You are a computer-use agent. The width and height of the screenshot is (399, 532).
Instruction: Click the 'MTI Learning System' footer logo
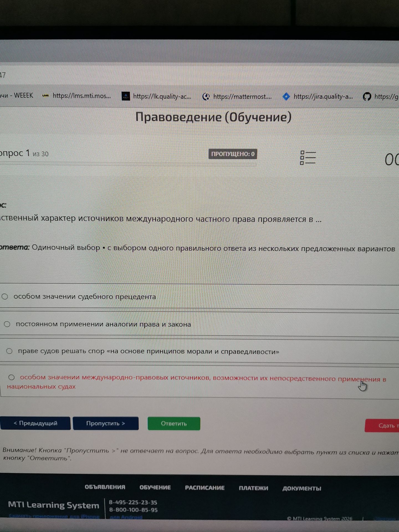53,505
